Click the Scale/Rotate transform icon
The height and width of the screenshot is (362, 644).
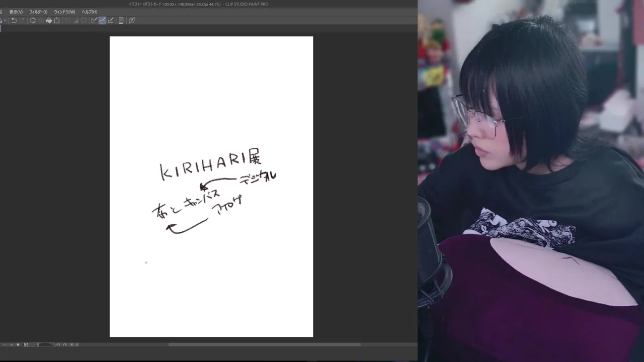pos(57,21)
